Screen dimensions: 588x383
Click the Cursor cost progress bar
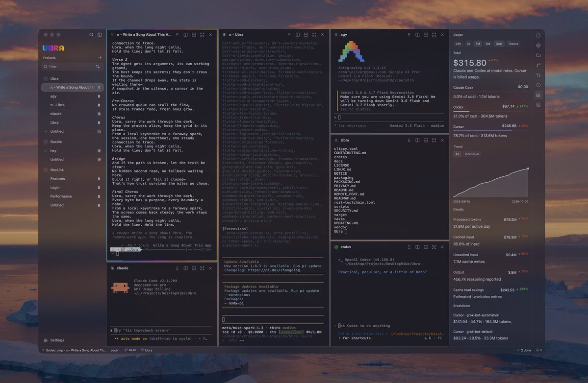tap(490, 131)
